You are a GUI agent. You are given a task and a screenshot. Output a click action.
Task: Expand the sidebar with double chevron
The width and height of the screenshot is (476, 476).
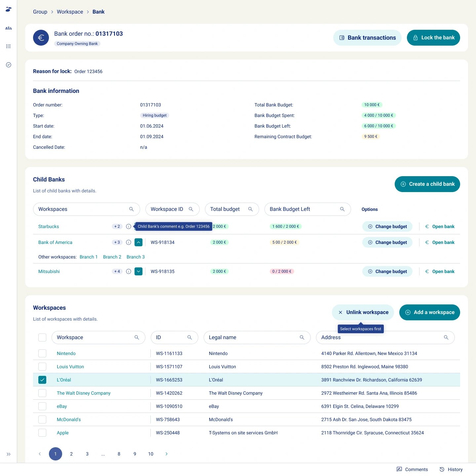point(9,454)
